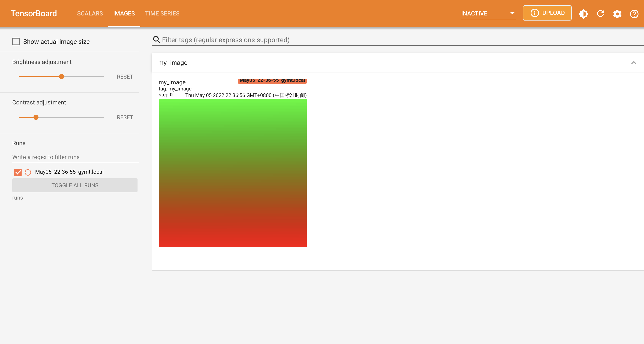
Task: Click the Contrast adjustment slider handle
Action: pyautogui.click(x=36, y=117)
